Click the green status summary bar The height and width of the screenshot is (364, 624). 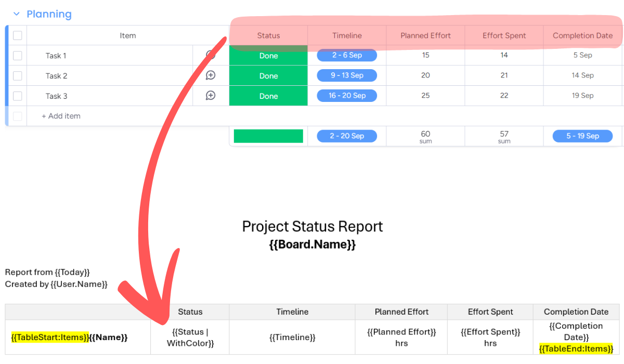268,136
